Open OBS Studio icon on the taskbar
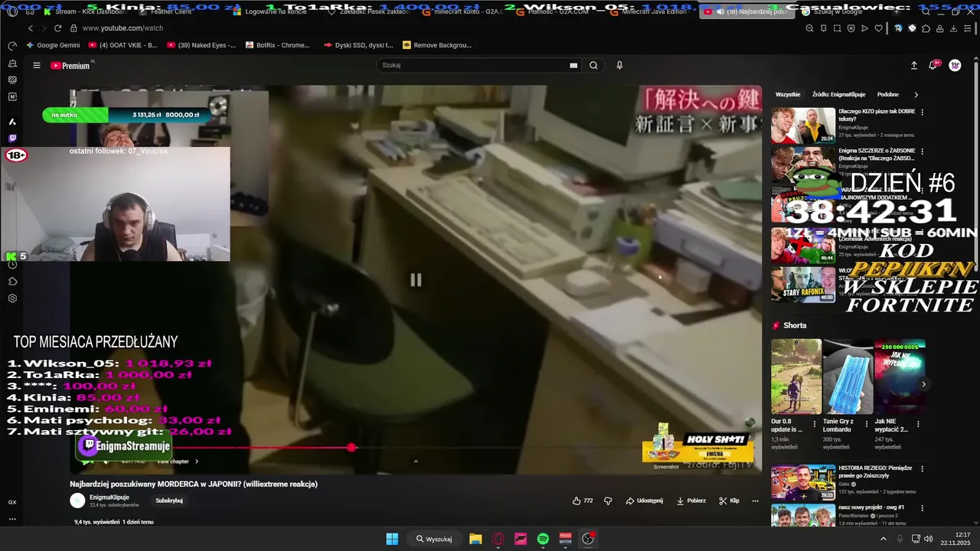 (x=588, y=539)
